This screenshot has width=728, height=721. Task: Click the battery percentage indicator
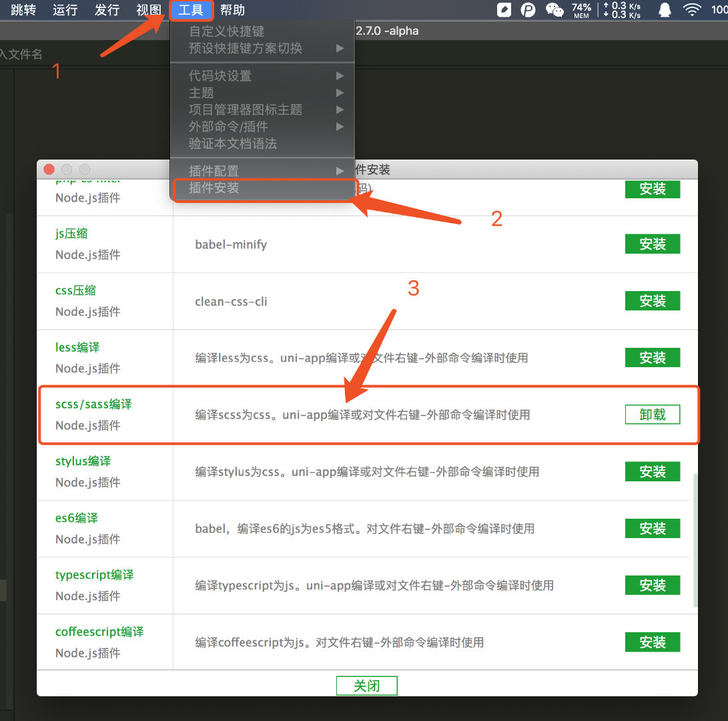(x=721, y=9)
